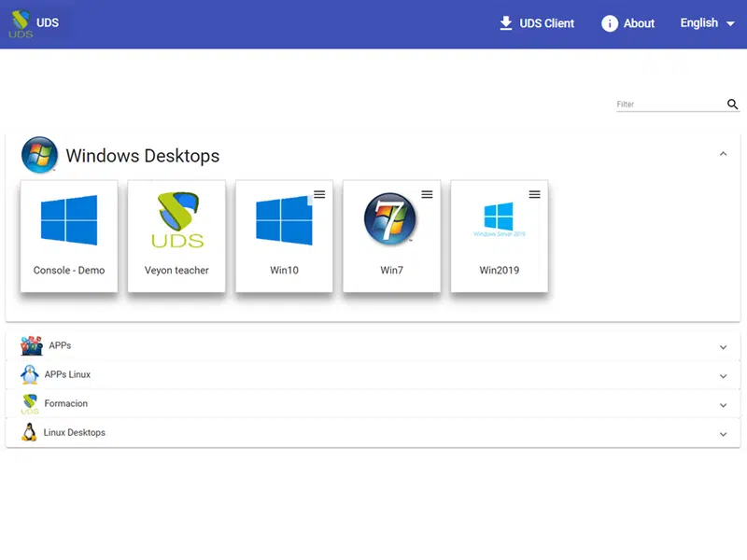Collapse the Windows Desktops section
The image size is (747, 560).
(723, 154)
